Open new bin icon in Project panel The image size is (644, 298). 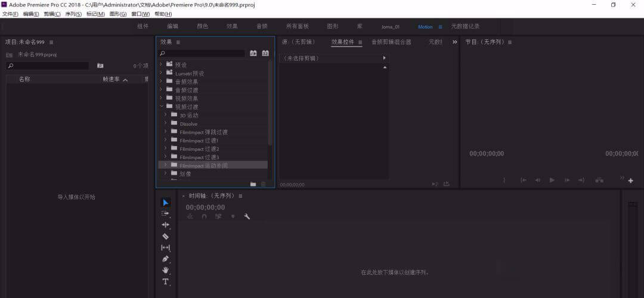pyautogui.click(x=100, y=66)
